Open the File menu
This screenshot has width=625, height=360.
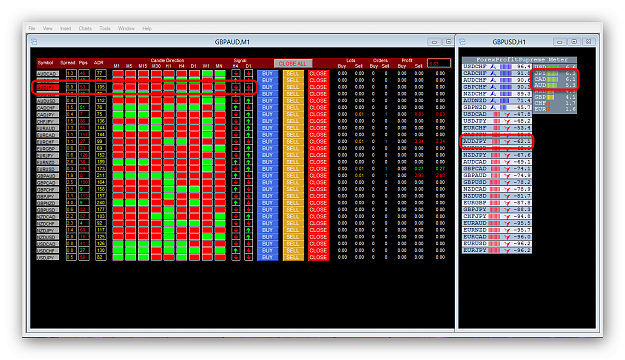pyautogui.click(x=32, y=28)
